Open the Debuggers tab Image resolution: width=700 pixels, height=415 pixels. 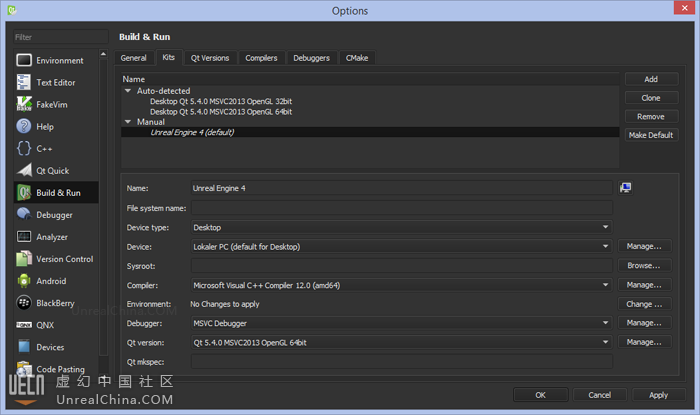312,58
